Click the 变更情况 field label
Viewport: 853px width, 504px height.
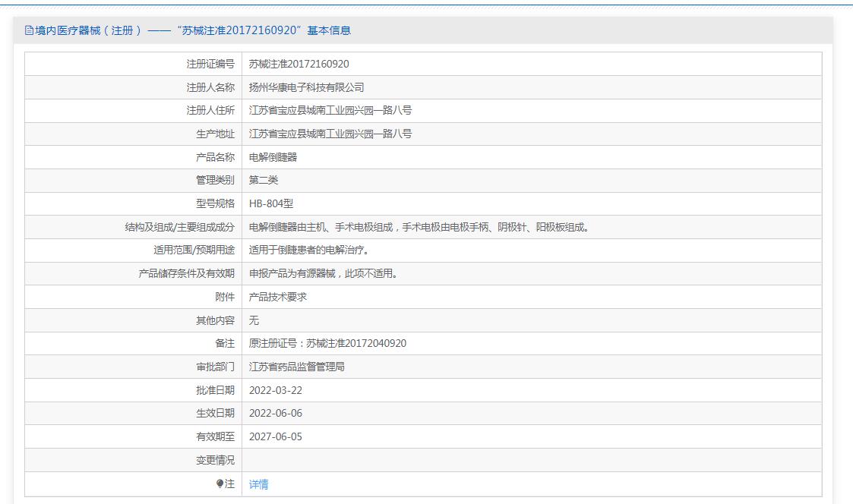(x=216, y=460)
